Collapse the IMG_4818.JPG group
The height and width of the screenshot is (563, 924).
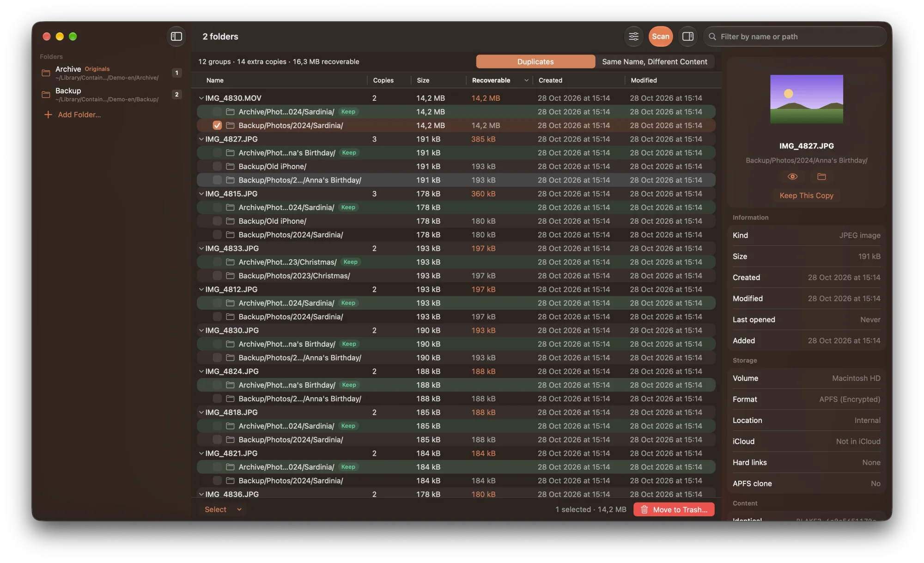[201, 412]
